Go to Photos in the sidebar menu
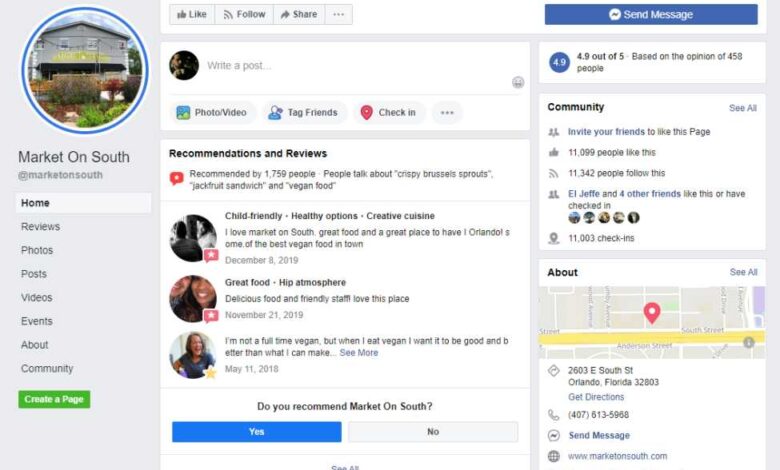 (x=37, y=250)
